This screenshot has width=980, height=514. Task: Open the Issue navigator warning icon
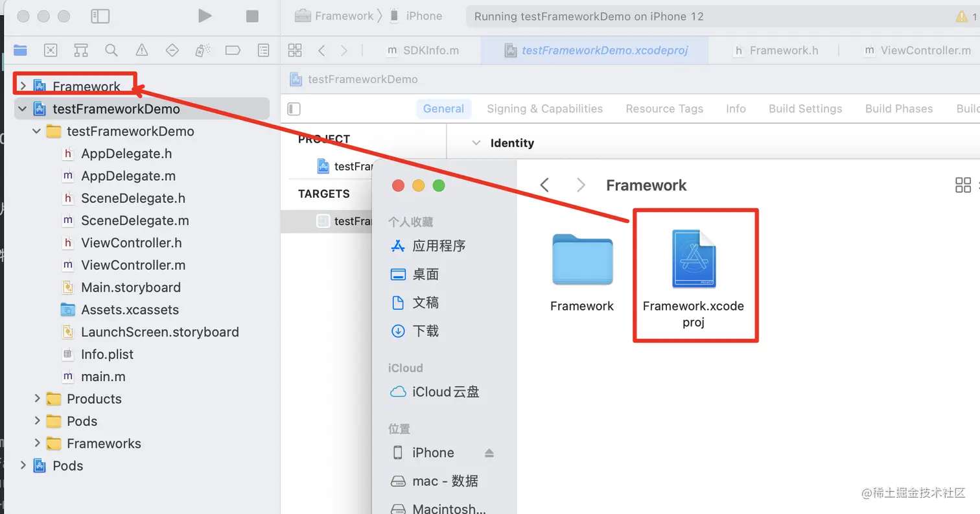pos(141,50)
